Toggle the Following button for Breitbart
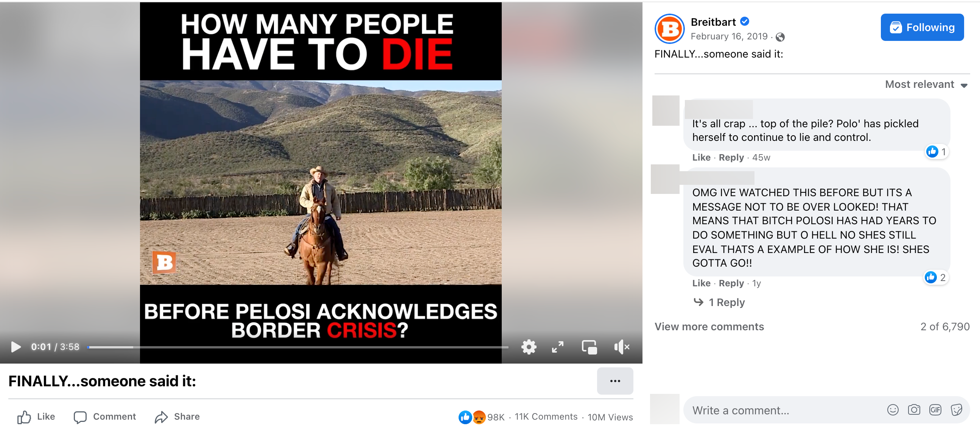980x431 pixels. click(x=922, y=27)
